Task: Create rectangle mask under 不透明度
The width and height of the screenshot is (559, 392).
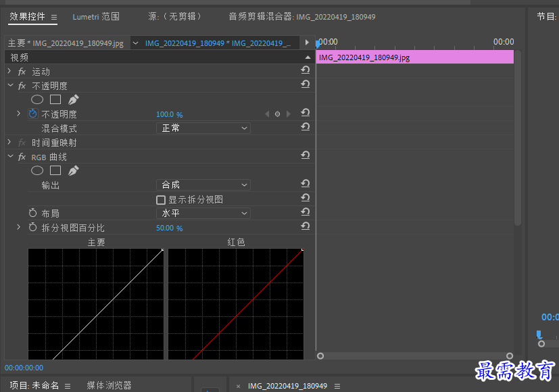Action: click(55, 100)
